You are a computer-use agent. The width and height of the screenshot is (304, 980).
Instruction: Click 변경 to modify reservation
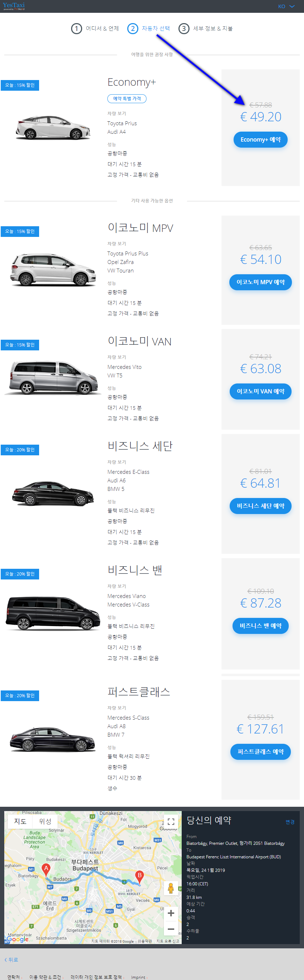click(290, 822)
